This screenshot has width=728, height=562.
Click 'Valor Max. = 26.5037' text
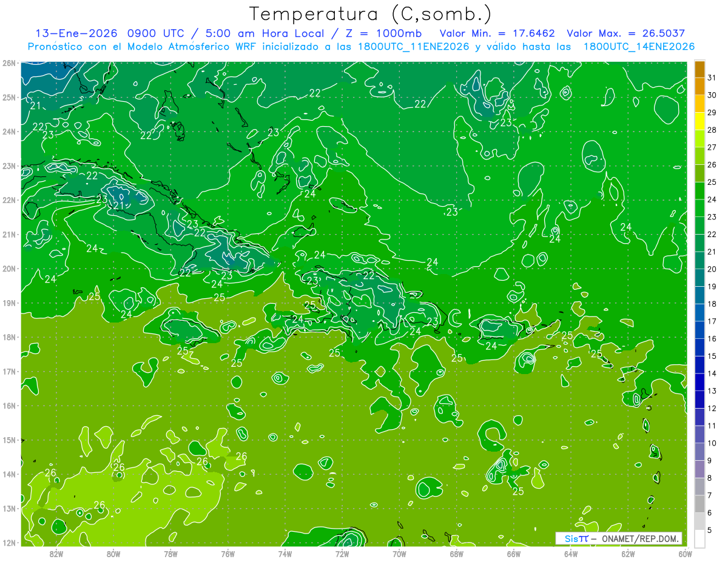(625, 33)
